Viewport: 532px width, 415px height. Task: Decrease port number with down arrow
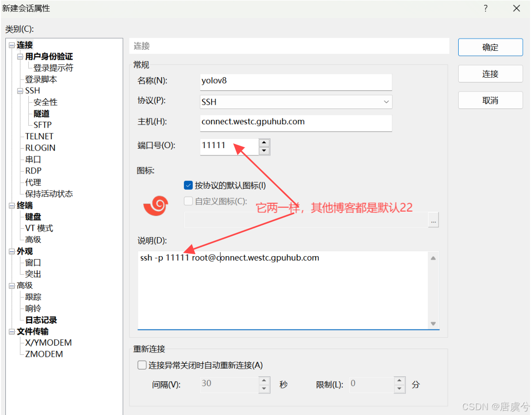pos(264,151)
